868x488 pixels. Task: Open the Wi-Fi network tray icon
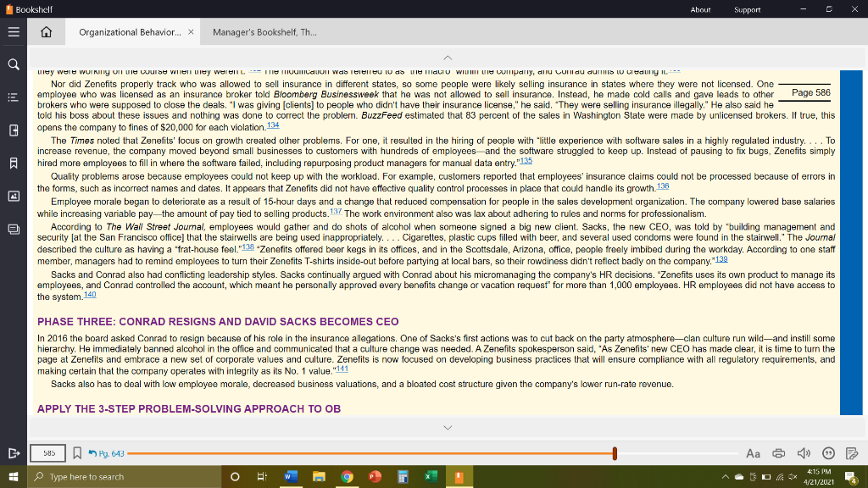[x=780, y=476]
